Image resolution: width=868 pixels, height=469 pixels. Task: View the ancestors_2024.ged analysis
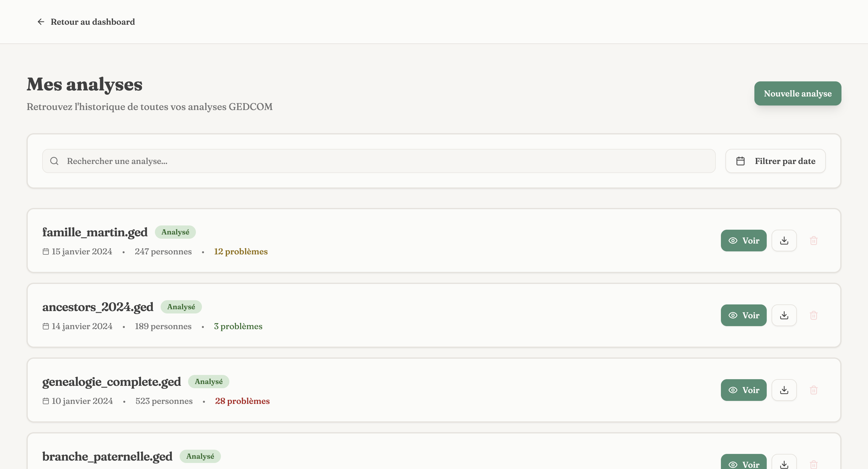click(744, 315)
